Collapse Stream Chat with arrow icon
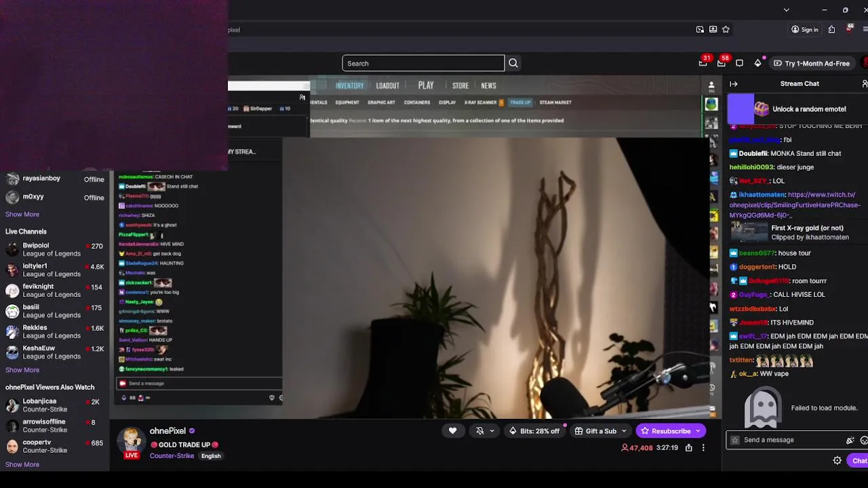Viewport: 868px width, 488px height. coord(734,84)
